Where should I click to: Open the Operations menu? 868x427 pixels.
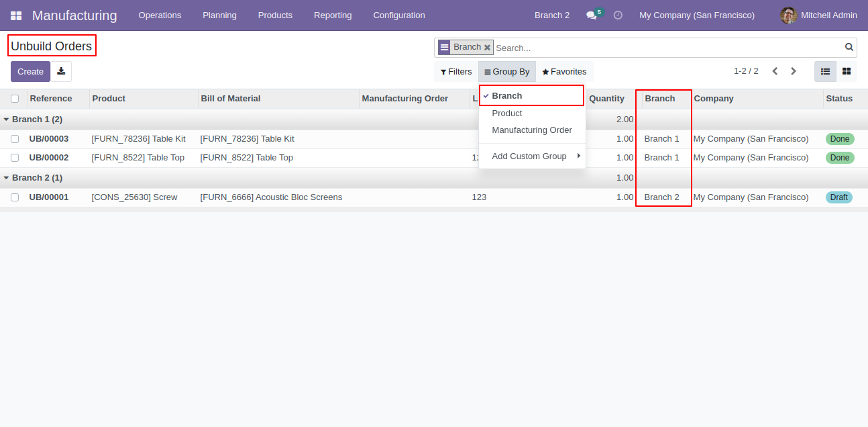coord(160,15)
